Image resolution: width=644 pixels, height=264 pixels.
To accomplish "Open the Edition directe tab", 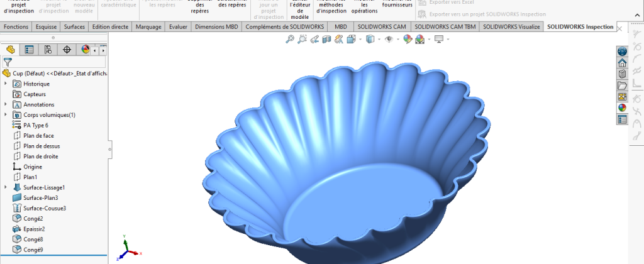I will click(x=111, y=26).
